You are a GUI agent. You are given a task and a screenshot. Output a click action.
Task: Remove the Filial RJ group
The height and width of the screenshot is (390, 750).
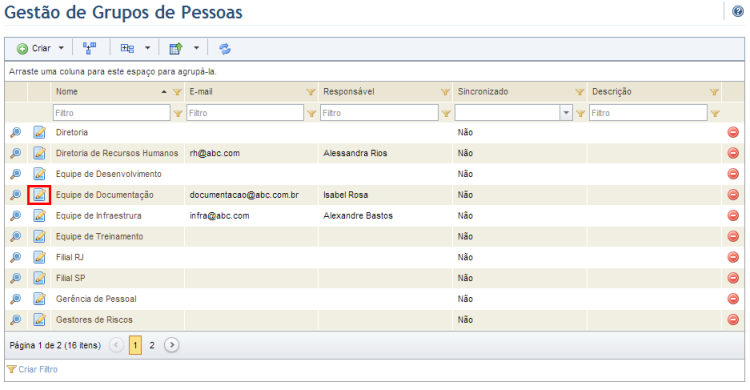(x=733, y=257)
